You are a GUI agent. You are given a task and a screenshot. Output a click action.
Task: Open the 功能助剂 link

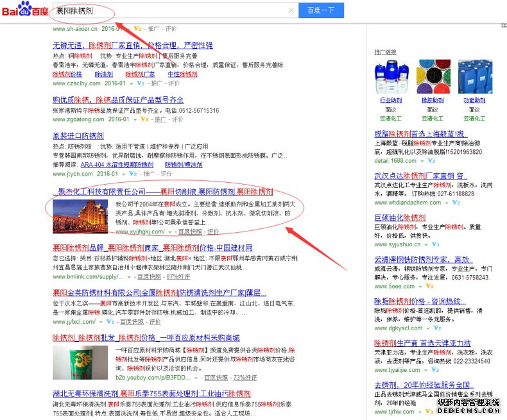pyautogui.click(x=474, y=101)
